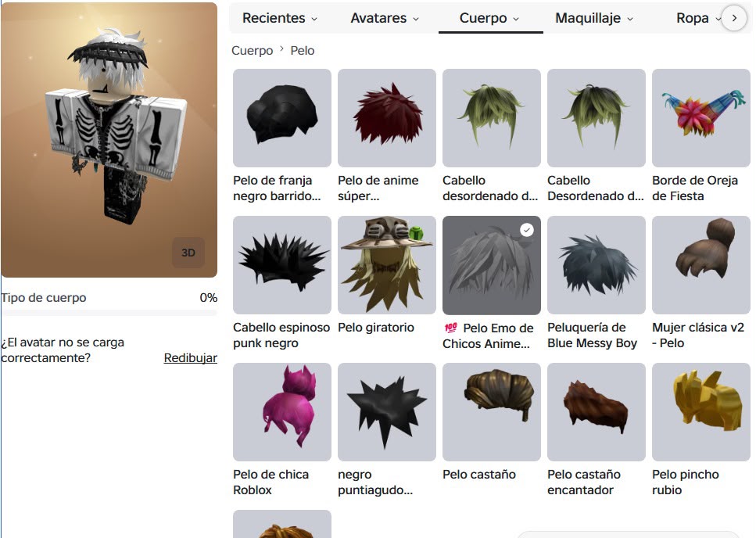
Task: Click the Pelo castaño item name
Action: pos(479,475)
